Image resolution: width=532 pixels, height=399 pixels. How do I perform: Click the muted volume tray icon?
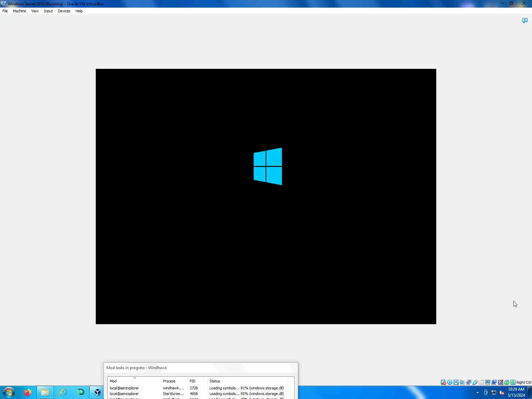click(502, 393)
